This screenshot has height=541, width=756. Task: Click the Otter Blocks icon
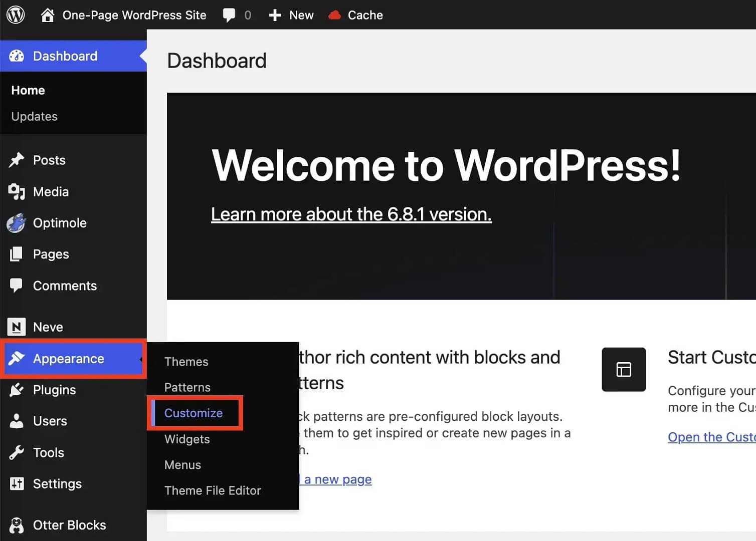(x=17, y=525)
